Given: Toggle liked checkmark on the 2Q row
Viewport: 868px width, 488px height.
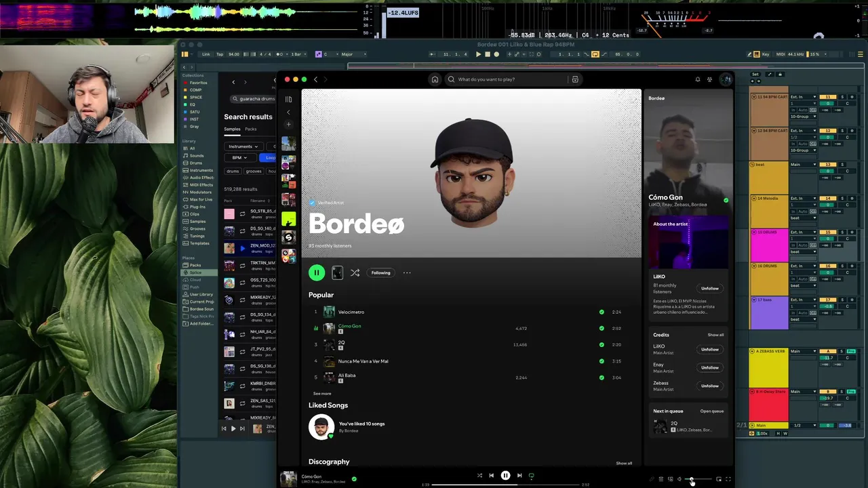Looking at the screenshot, I should (x=601, y=344).
